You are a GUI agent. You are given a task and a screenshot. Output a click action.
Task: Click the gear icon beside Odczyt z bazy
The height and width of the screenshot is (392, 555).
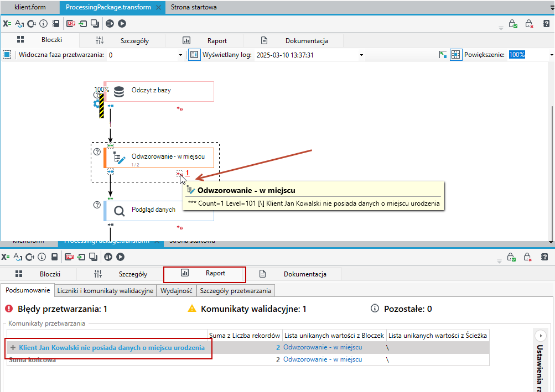tap(96, 103)
